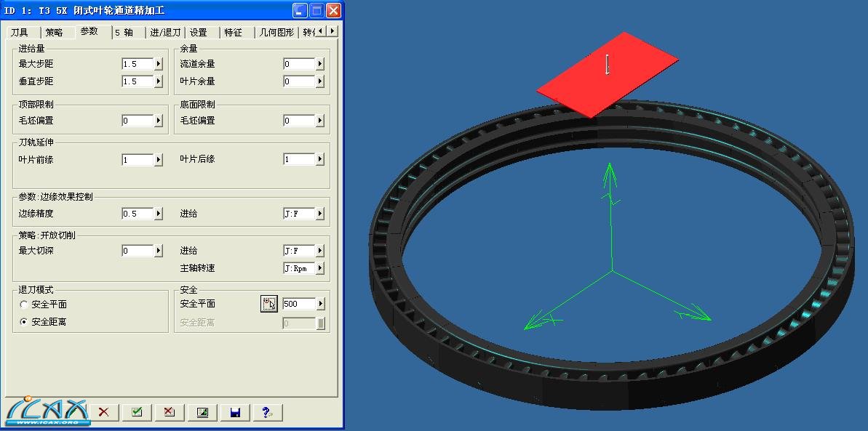Select the 安全平面 retract mode radio button
868x431 pixels.
(x=23, y=305)
